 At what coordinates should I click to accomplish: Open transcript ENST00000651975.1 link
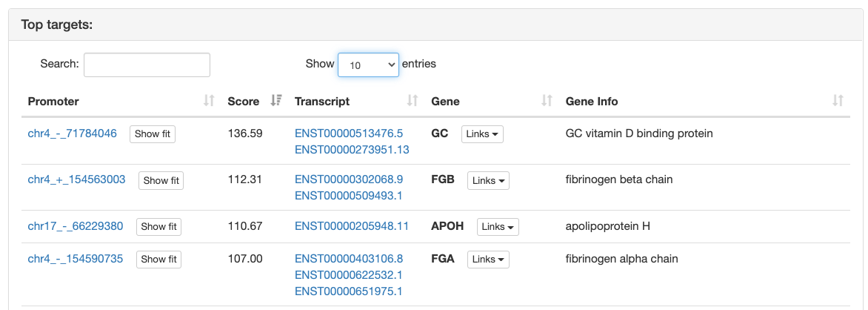tap(348, 291)
